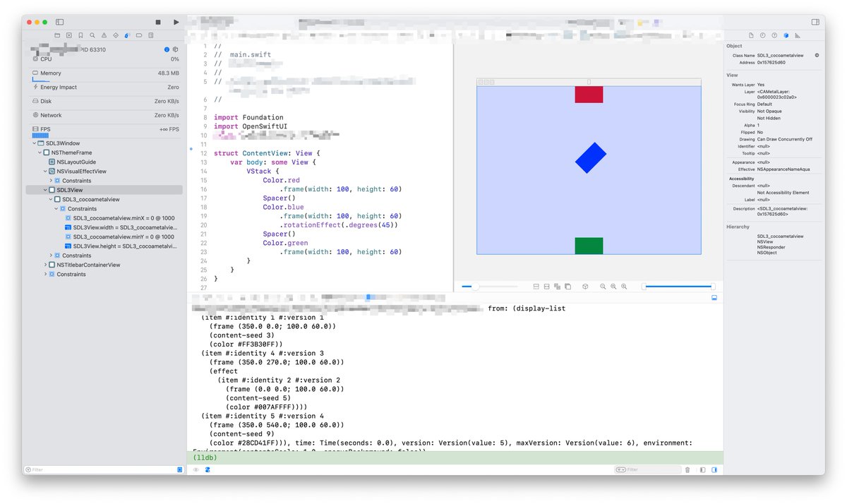This screenshot has height=504, width=847.
Task: Open the Report navigator
Action: 151,35
